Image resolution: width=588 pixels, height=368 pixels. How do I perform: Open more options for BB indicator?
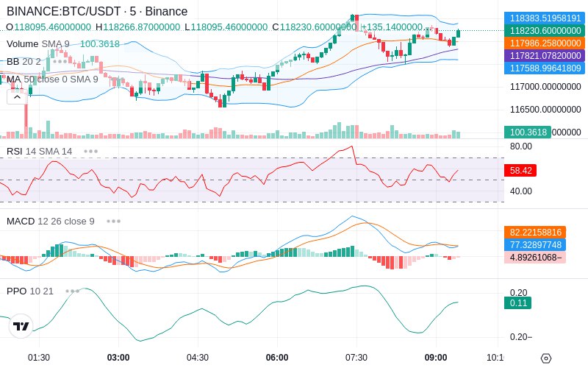tap(60, 61)
